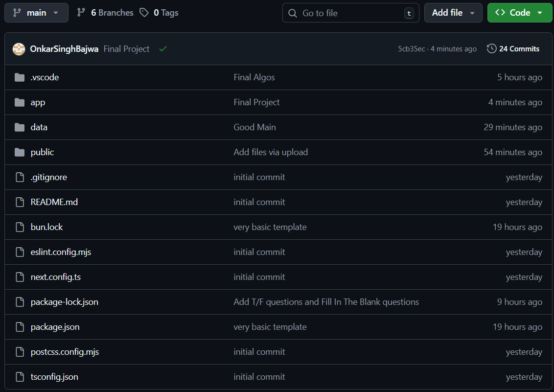Open the main branch selector dropdown
The image size is (554, 392).
point(36,13)
